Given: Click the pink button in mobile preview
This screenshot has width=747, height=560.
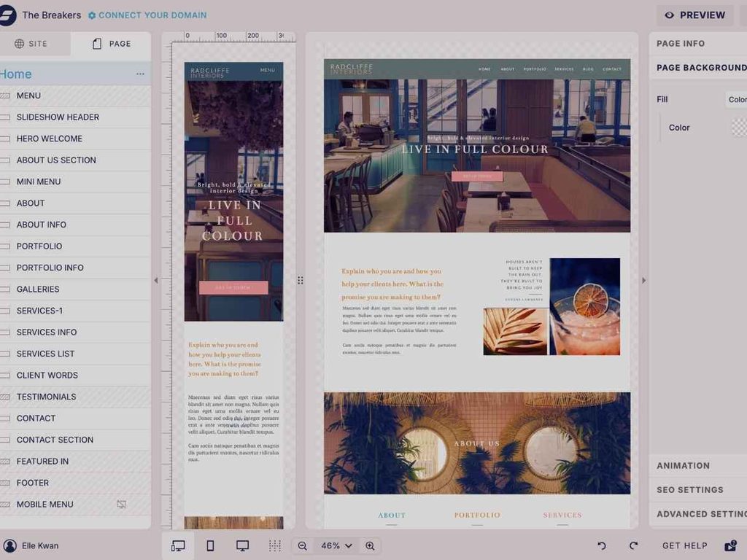Looking at the screenshot, I should 233,287.
